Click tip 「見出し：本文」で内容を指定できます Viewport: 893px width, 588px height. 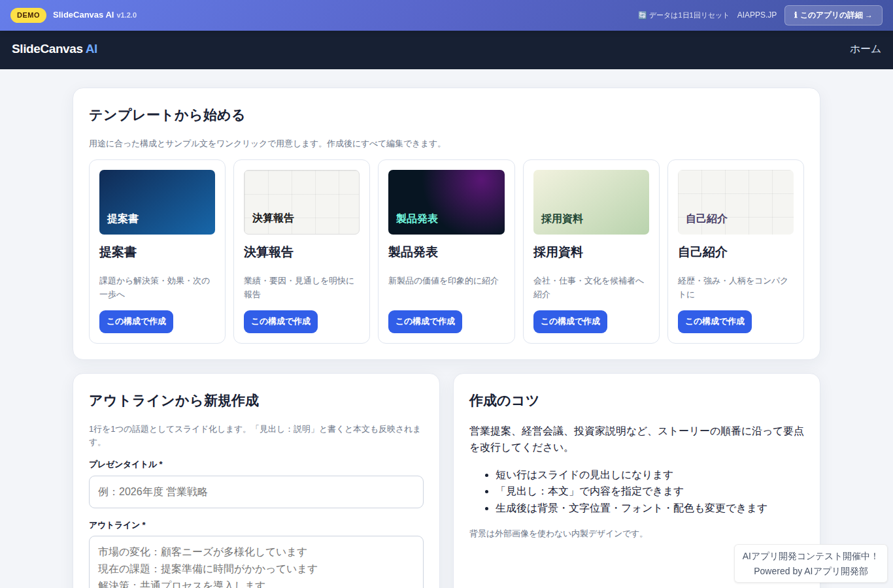coord(590,491)
